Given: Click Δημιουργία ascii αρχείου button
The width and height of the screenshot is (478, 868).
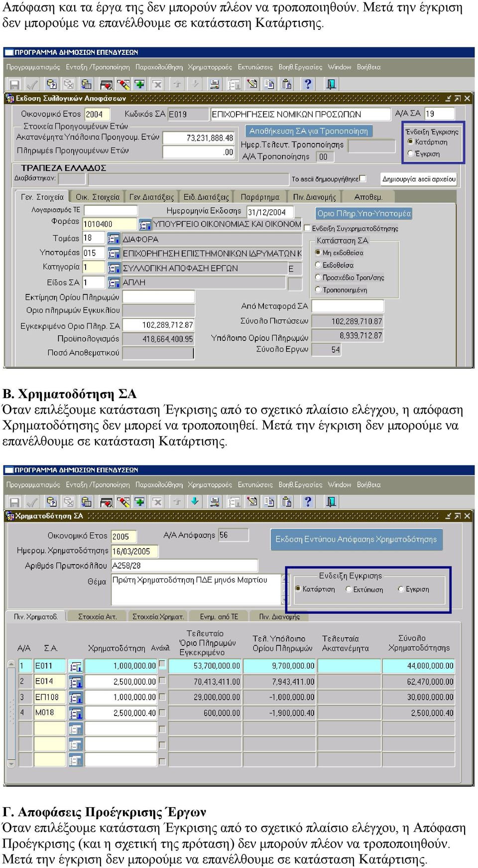Looking at the screenshot, I should pyautogui.click(x=419, y=179).
